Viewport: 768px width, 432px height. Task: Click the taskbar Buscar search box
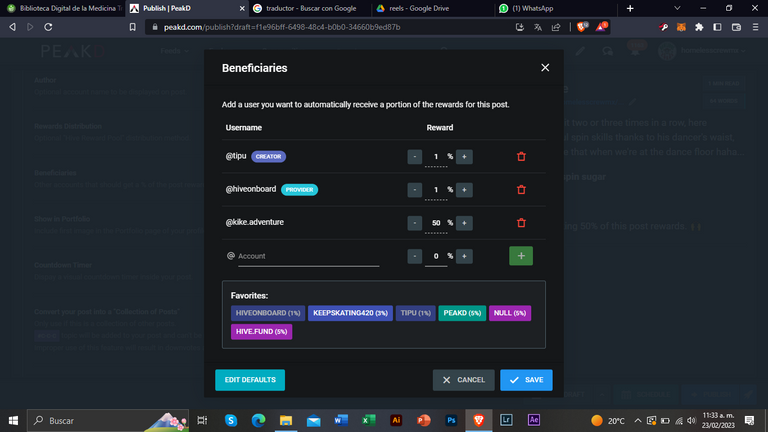pos(108,420)
